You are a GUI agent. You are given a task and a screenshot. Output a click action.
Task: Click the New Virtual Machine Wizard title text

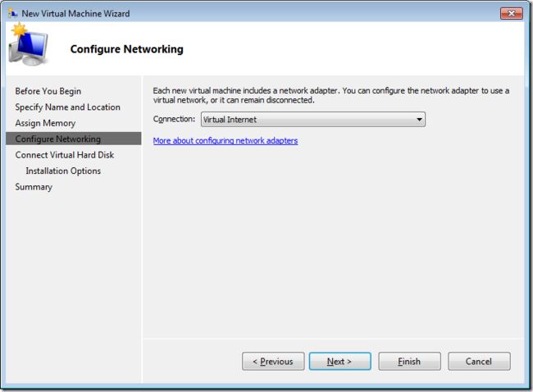(75, 14)
